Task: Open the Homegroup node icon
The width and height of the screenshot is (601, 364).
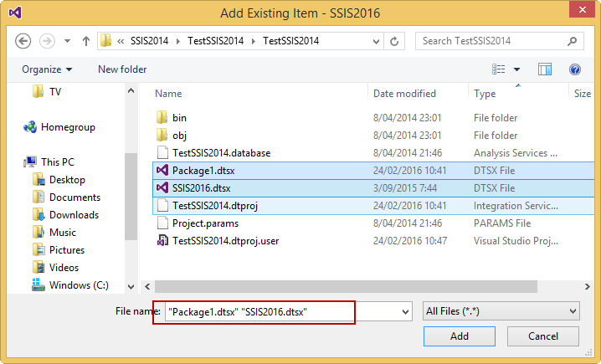Action: click(31, 127)
